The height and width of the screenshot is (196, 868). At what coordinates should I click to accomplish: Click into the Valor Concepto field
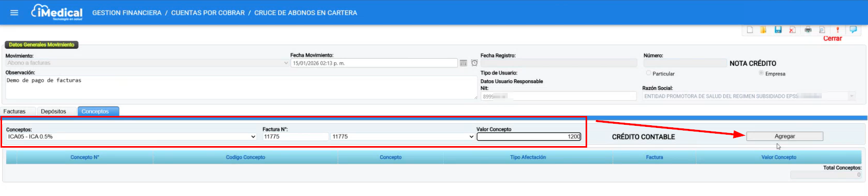point(529,137)
